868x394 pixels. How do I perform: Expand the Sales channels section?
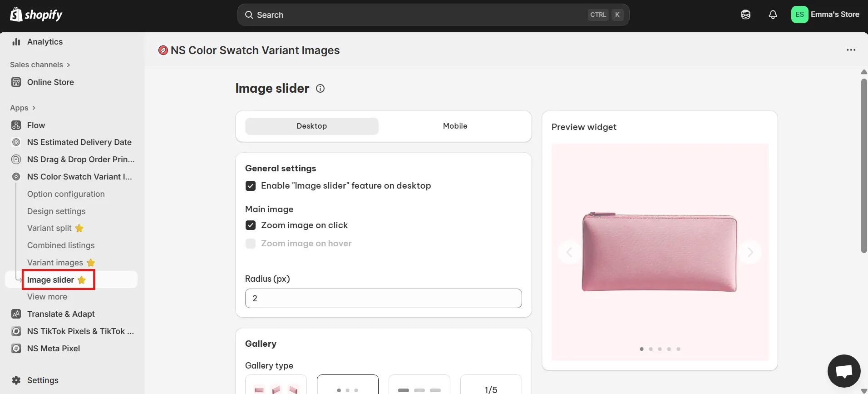click(40, 65)
